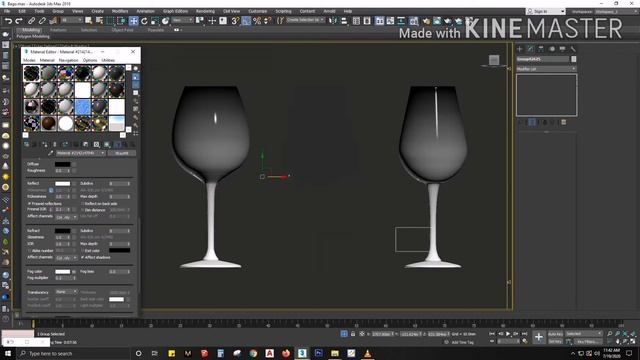This screenshot has height=360, width=640.
Task: Activate the Select and Link tool
Action: [x=31, y=21]
